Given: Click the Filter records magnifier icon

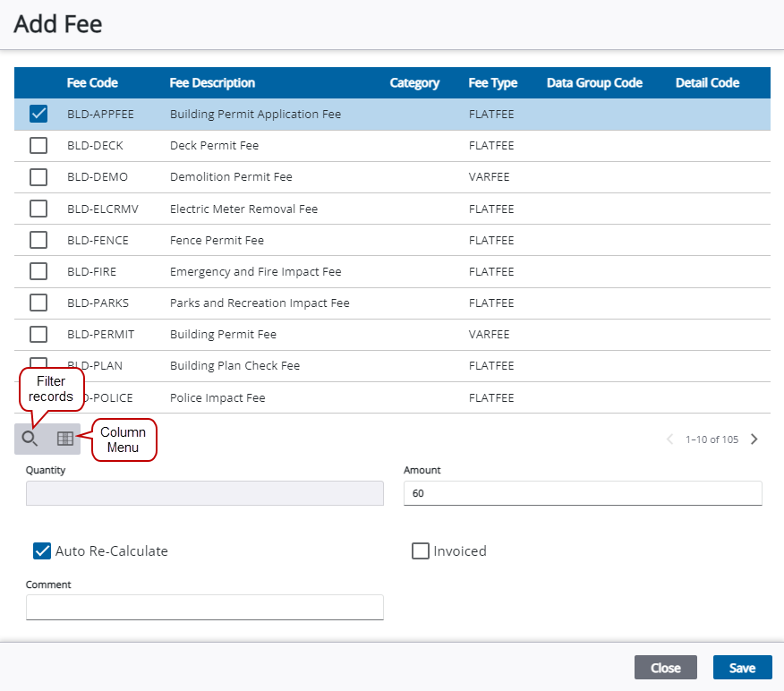Looking at the screenshot, I should pos(30,439).
